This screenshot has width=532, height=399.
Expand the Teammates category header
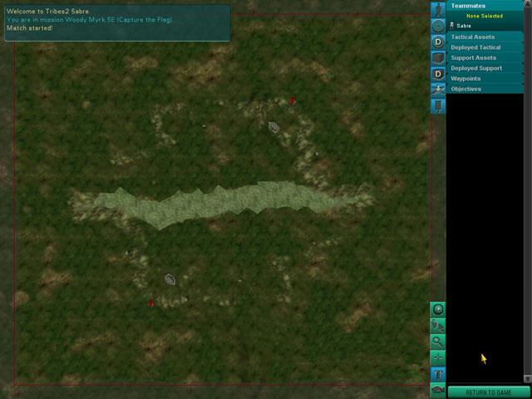pyautogui.click(x=485, y=6)
